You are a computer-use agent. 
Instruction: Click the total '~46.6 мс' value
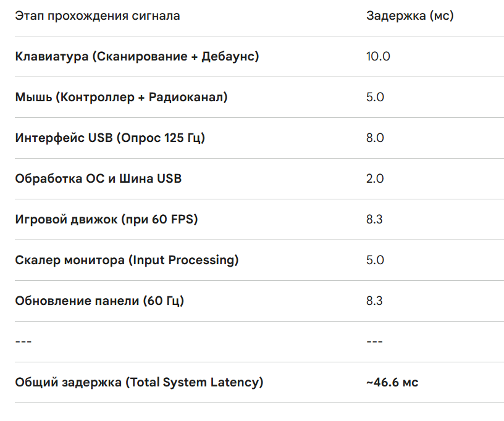point(392,383)
